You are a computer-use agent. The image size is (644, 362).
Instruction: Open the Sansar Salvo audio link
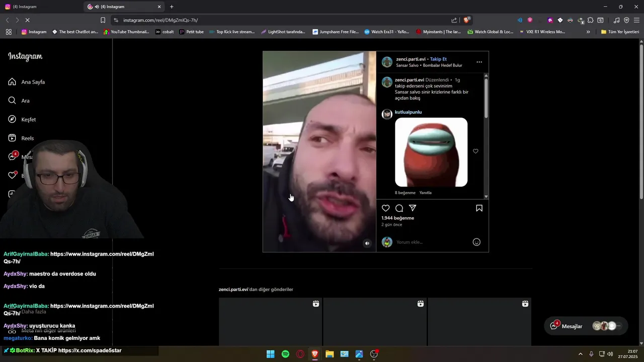[x=429, y=65]
